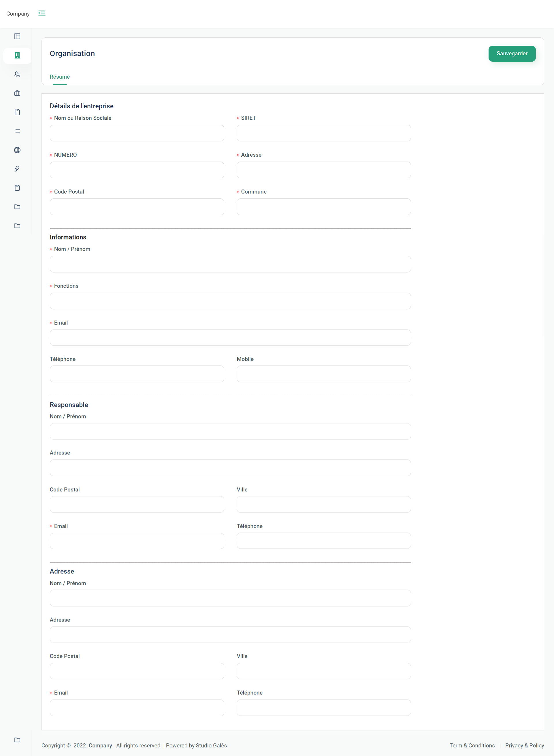Click the Mobile phone input field
Image resolution: width=554 pixels, height=756 pixels.
323,374
